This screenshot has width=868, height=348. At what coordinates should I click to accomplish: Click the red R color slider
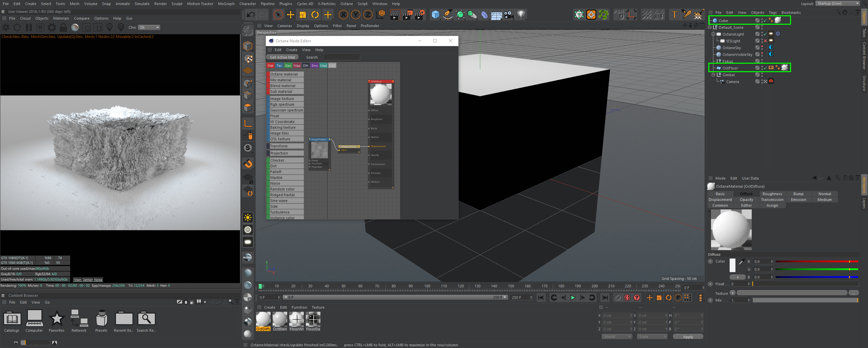pos(816,262)
